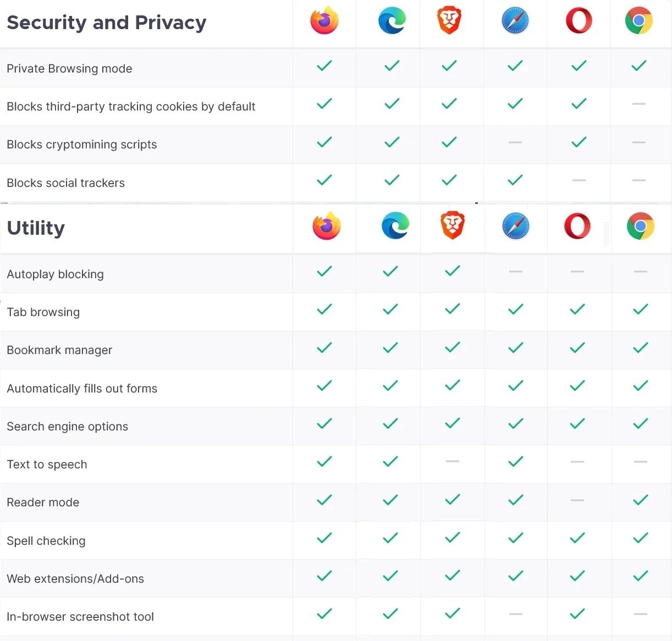Click Chrome checkmark for Tab browsing
Viewport: 672px width, 641px height.
point(641,310)
